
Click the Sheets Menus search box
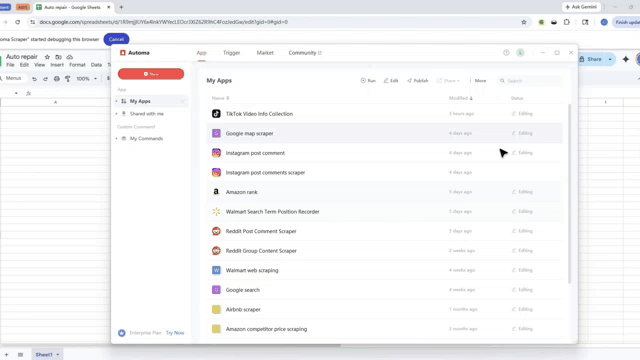pos(13,78)
